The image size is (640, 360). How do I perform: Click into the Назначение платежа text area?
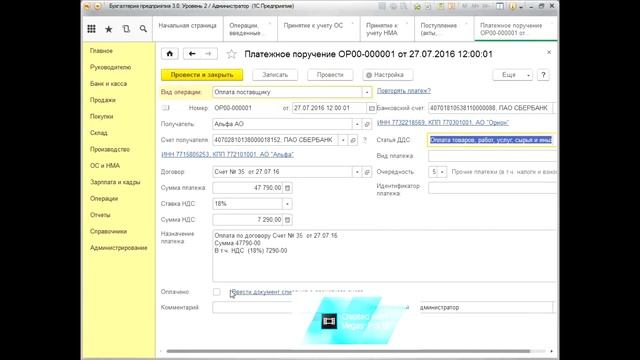pos(384,256)
